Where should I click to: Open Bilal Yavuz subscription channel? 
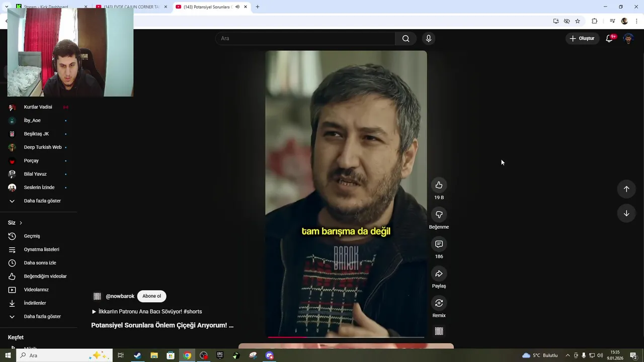(x=38, y=174)
